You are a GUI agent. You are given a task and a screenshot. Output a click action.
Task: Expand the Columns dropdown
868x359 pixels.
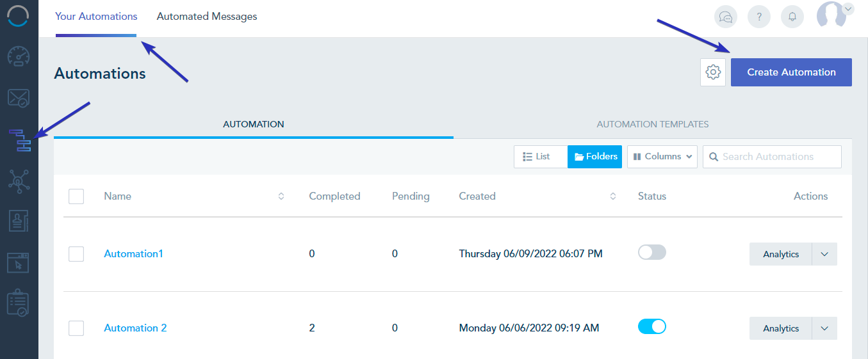(x=662, y=157)
